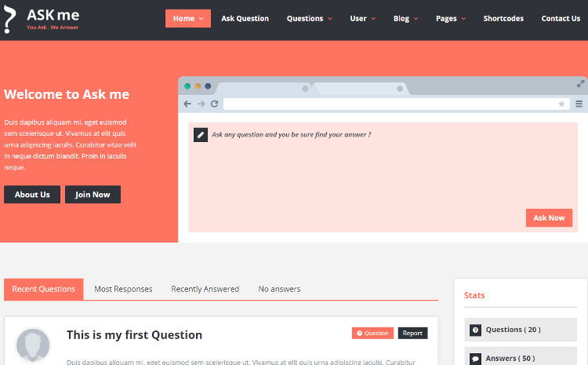Switch to the No answers tab
This screenshot has height=365, width=588.
(x=279, y=289)
